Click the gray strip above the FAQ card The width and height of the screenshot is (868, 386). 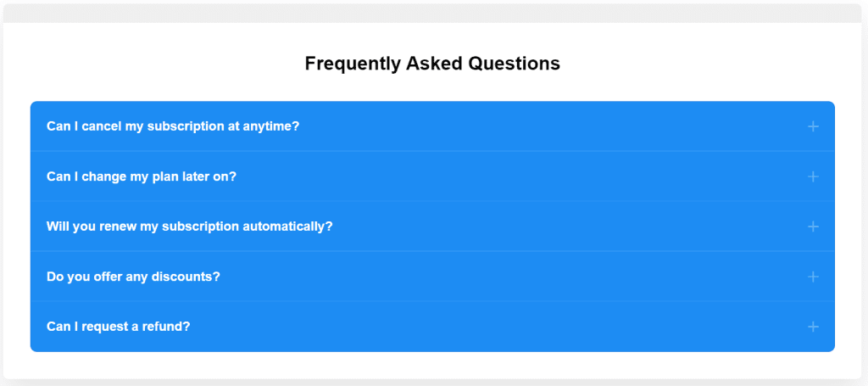tap(432, 13)
